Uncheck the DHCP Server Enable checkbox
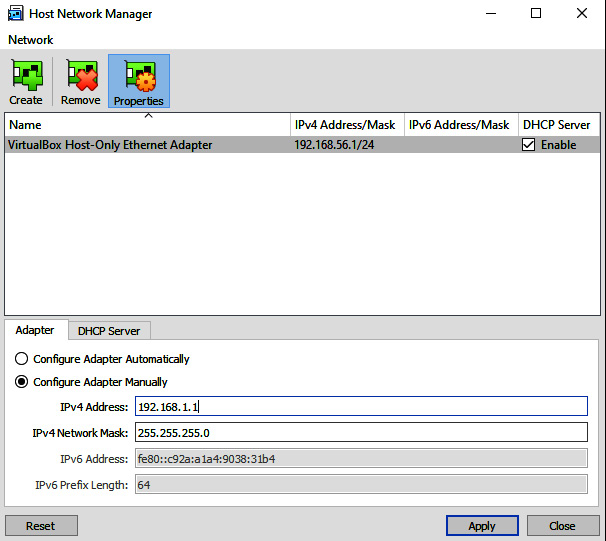Viewport: 606px width, 541px height. click(x=528, y=145)
